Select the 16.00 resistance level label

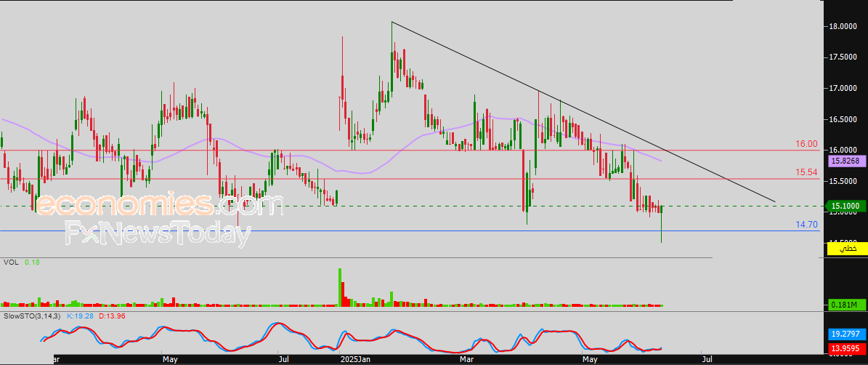click(806, 144)
